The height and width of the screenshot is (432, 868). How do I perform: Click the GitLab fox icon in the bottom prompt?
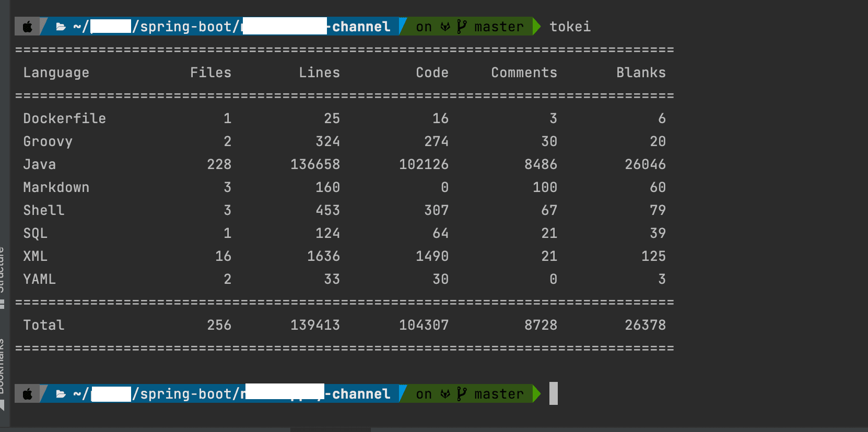tap(445, 394)
